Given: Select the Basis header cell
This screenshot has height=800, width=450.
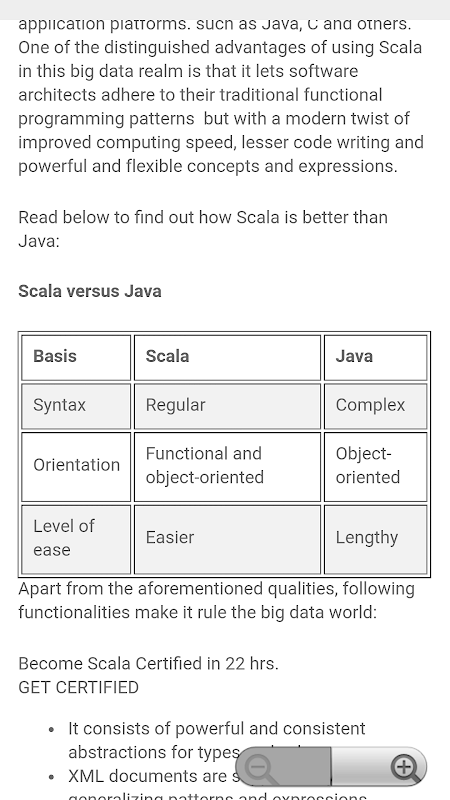Looking at the screenshot, I should (x=76, y=357).
